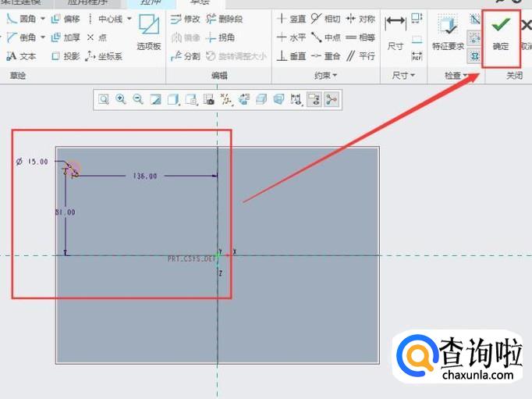The width and height of the screenshot is (532, 399).
Task: Click the perimeter dimension icon beside 尺寸
Action: click(417, 18)
